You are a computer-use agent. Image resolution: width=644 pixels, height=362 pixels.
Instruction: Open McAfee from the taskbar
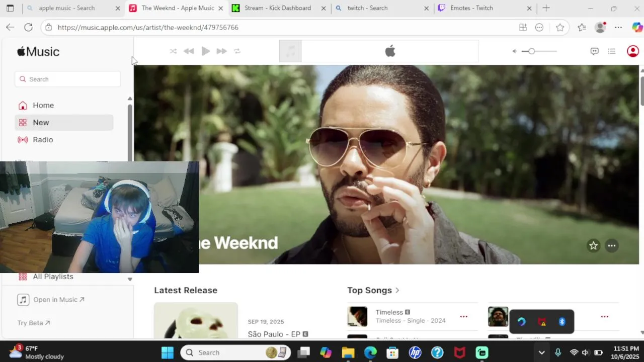(x=460, y=352)
